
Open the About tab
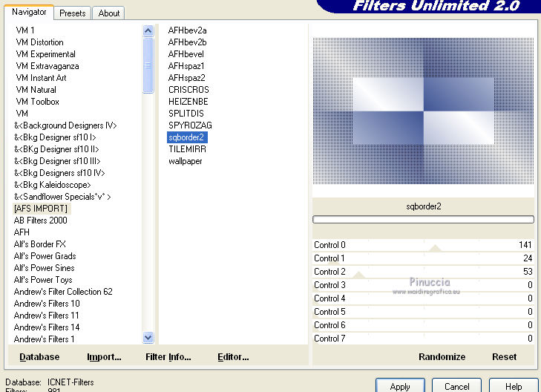108,13
